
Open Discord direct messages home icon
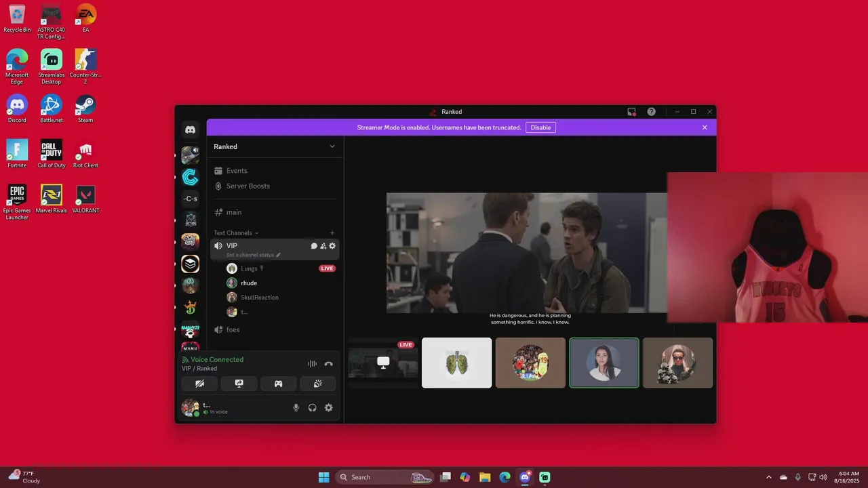pos(191,129)
